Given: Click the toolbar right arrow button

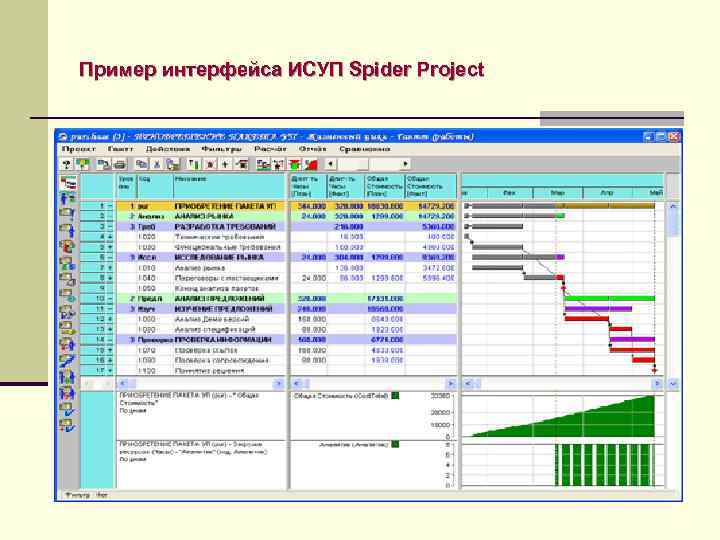Looking at the screenshot, I should [x=405, y=164].
